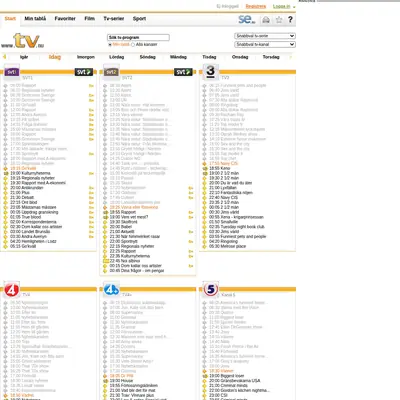Image resolution: width=400 pixels, height=400 pixels.
Task: Select the Torsdag day tab
Action: [x=271, y=57]
